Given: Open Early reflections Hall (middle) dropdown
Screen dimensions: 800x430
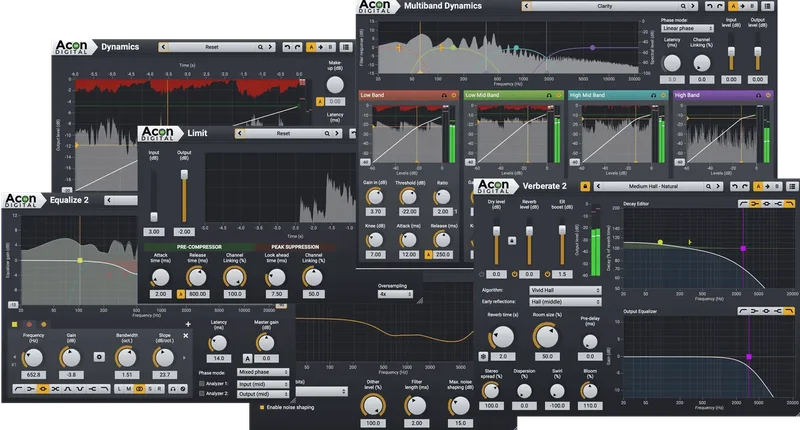Looking at the screenshot, I should coord(565,301).
